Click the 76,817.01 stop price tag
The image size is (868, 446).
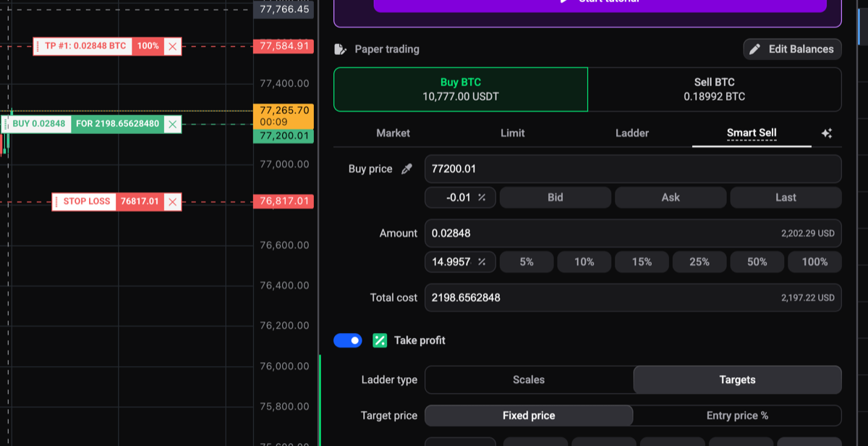283,201
